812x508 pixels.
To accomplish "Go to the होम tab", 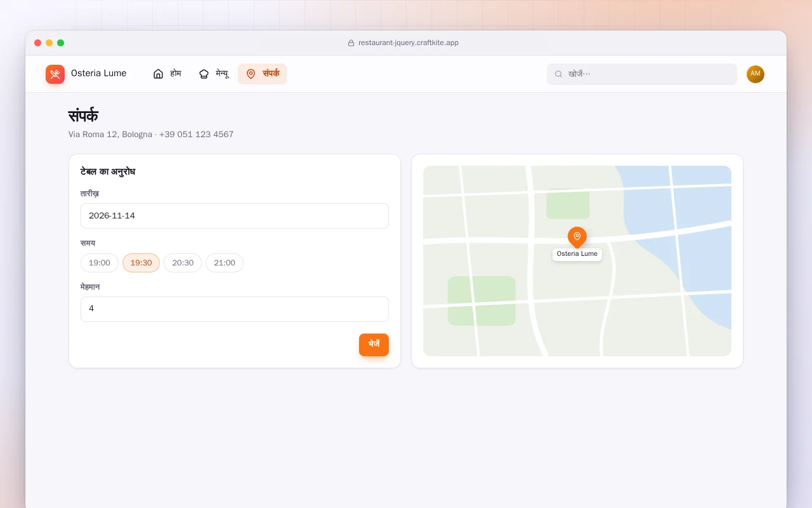I will (x=167, y=74).
